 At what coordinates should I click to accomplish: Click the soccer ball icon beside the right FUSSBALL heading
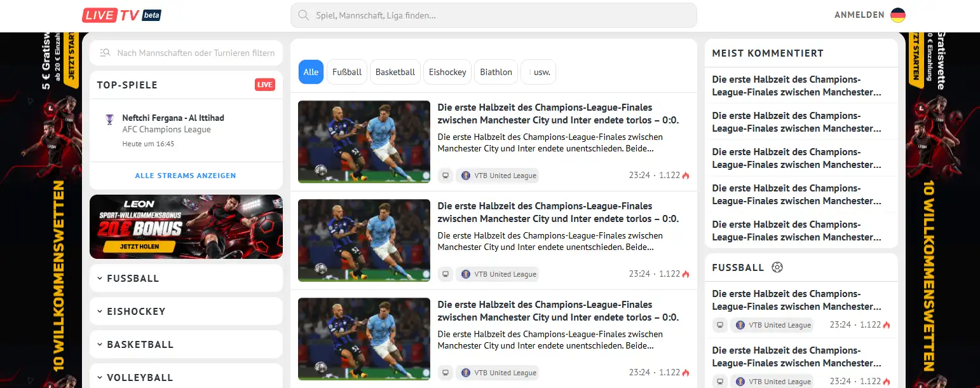[777, 267]
